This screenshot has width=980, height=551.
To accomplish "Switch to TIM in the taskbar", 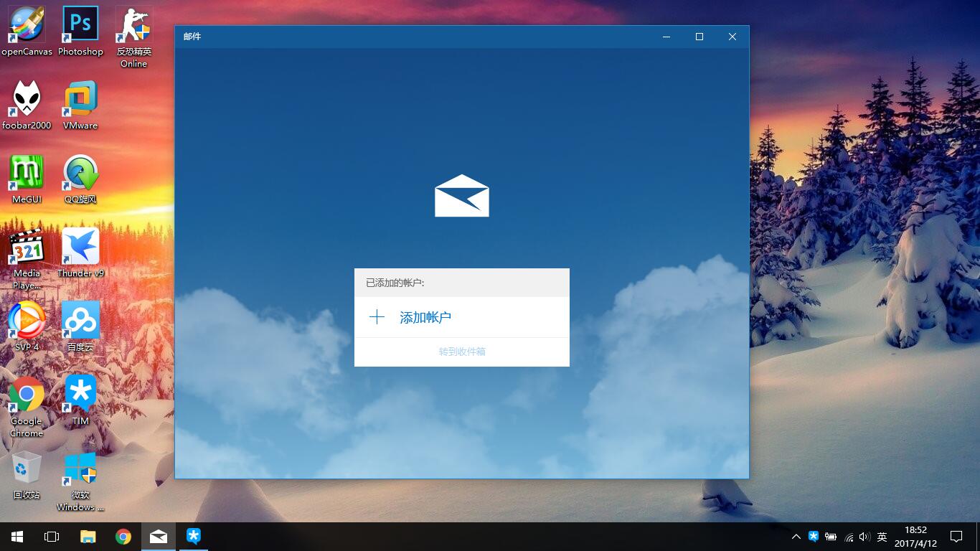I will click(x=194, y=537).
